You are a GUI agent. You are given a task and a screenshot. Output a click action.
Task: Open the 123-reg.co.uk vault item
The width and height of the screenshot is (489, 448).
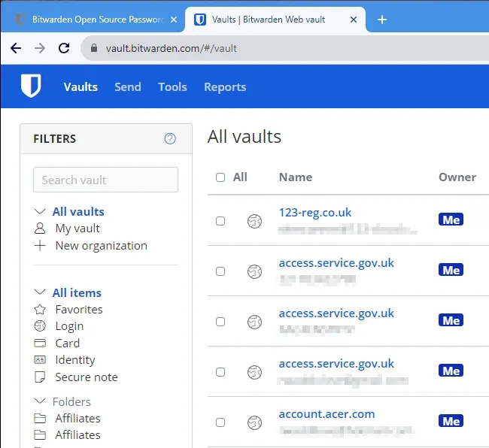click(x=315, y=213)
